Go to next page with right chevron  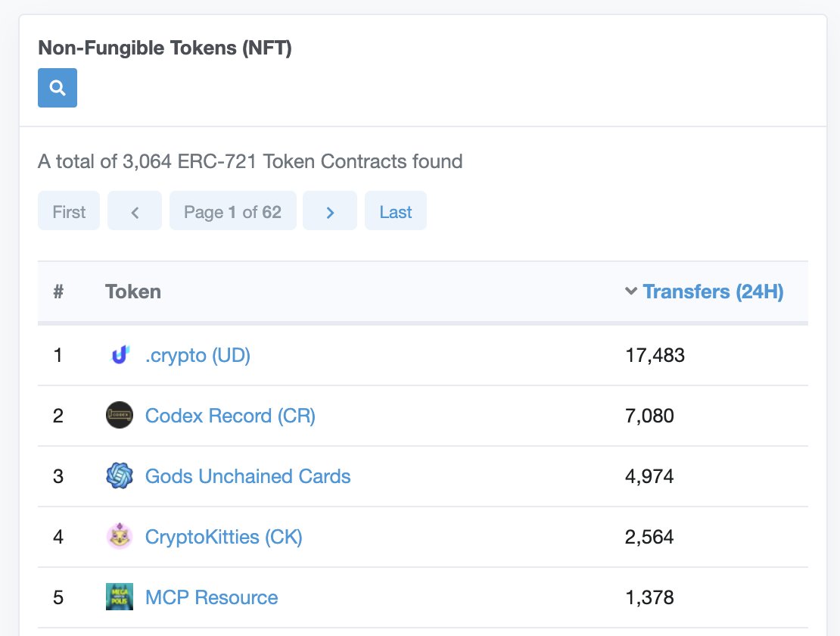coord(330,211)
